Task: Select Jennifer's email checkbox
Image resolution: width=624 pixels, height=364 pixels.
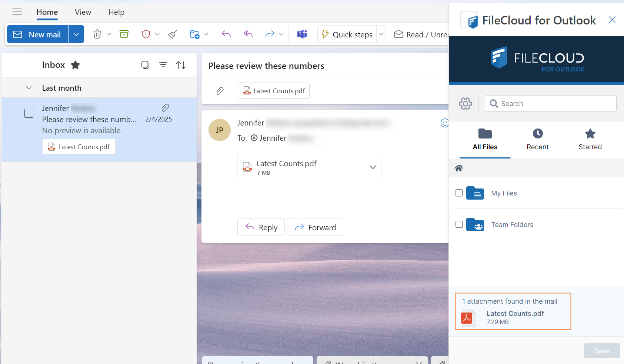Action: coord(29,113)
